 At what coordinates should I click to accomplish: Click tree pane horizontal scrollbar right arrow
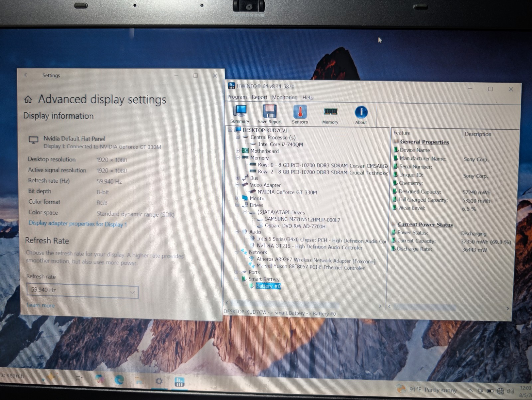tap(380, 306)
